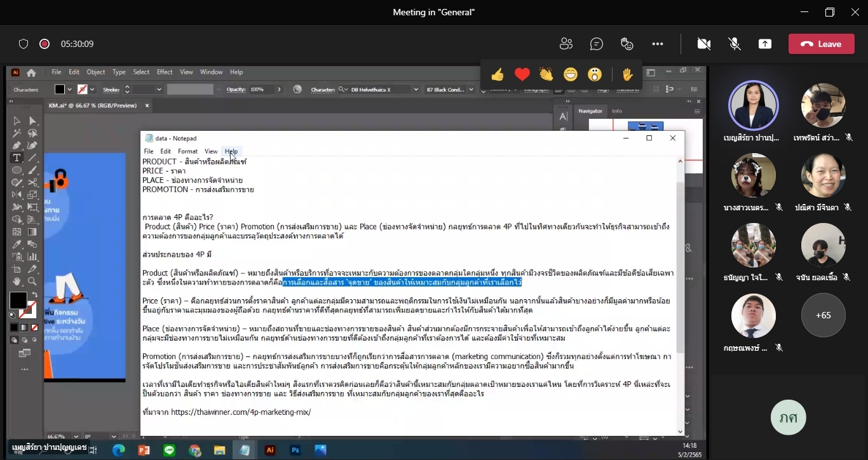The height and width of the screenshot is (460, 868).
Task: Pick the Eyedropper tool
Action: click(17, 244)
